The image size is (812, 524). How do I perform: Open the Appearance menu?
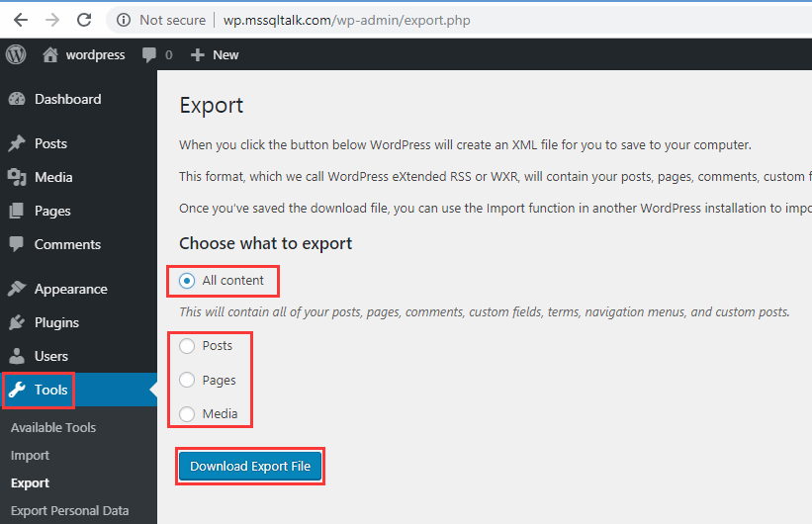[x=71, y=289]
